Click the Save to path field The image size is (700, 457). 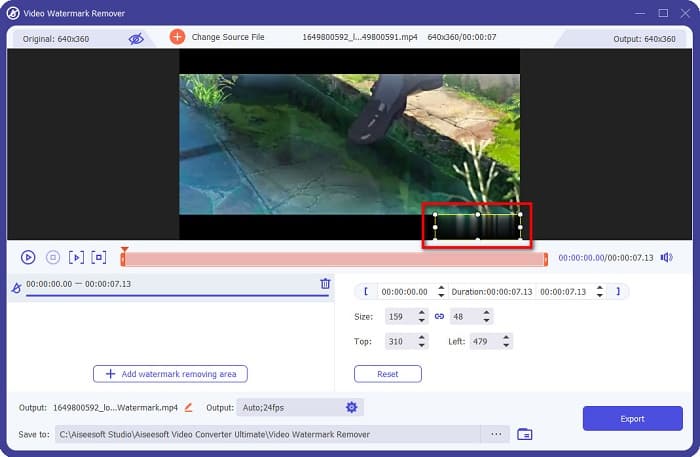(268, 434)
